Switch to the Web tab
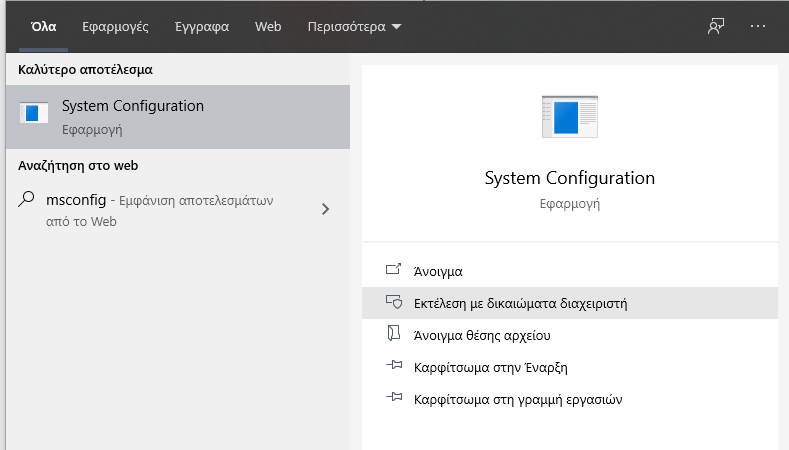This screenshot has width=789, height=450. coord(268,27)
